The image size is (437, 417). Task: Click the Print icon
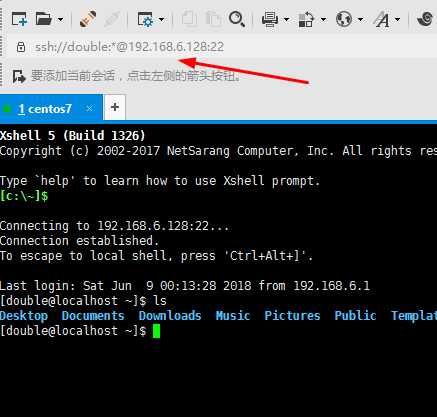click(x=270, y=19)
